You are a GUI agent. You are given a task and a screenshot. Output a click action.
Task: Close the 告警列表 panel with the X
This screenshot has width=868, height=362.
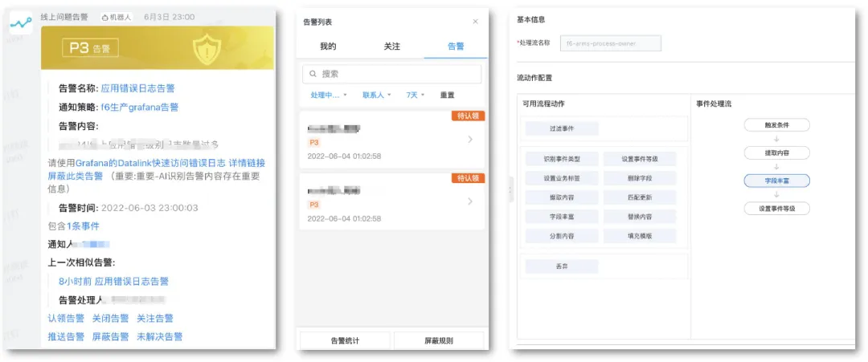(475, 22)
